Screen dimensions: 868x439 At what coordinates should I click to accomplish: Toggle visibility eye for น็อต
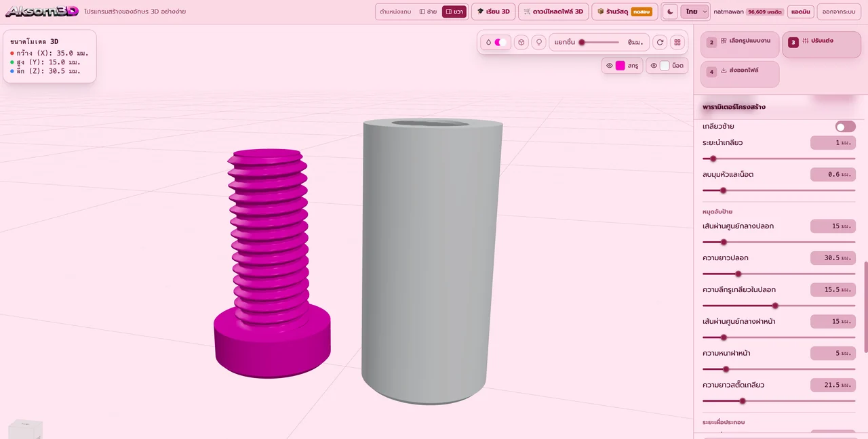654,66
